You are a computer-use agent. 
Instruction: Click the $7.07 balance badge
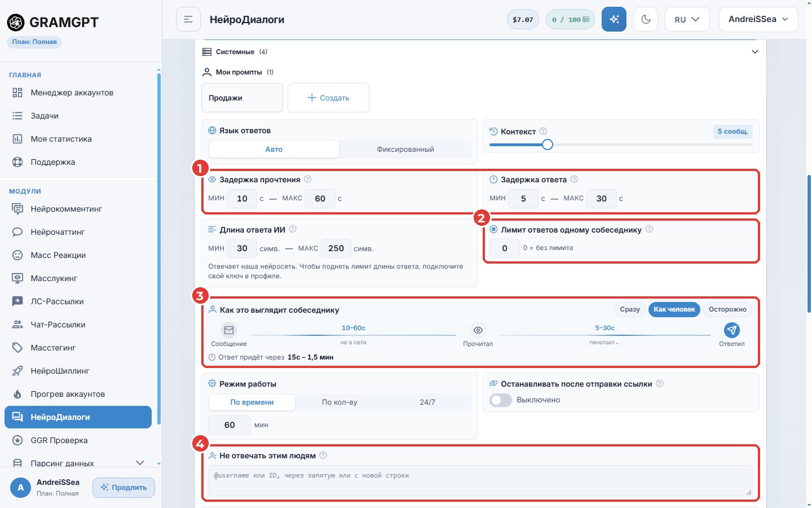point(523,19)
